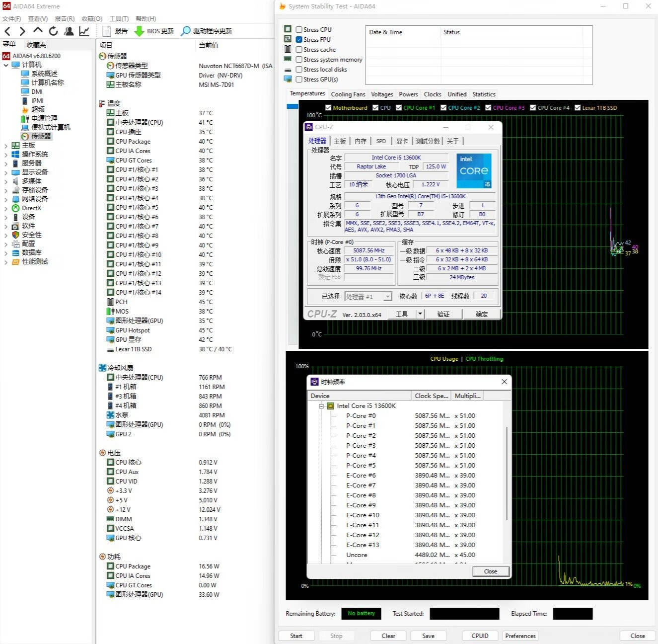Click the DirectX Xbox icon
658x644 pixels.
coord(15,208)
